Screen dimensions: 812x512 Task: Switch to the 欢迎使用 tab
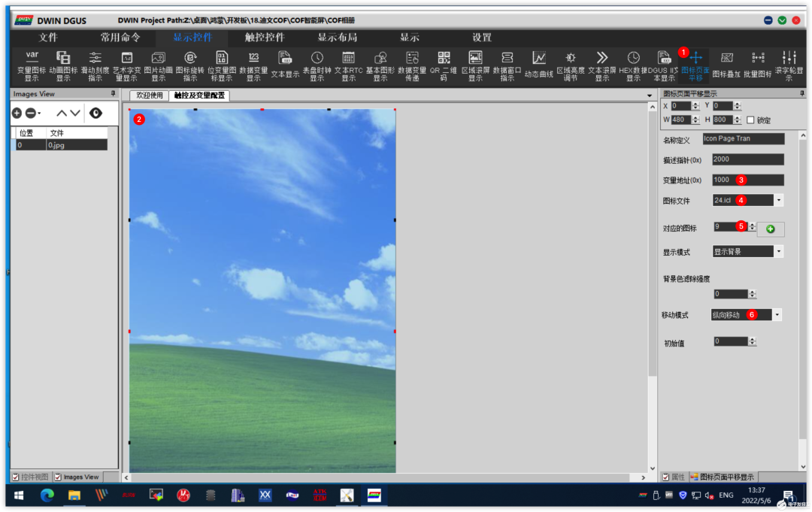(x=149, y=95)
